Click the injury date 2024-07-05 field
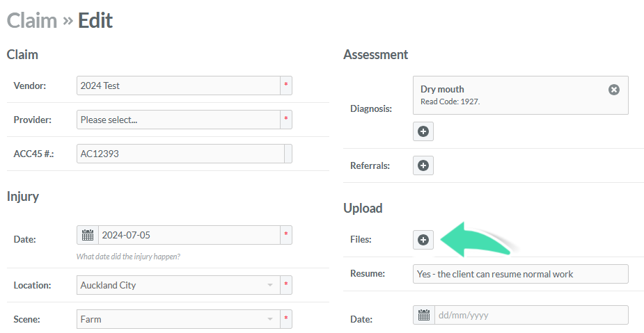 point(189,235)
